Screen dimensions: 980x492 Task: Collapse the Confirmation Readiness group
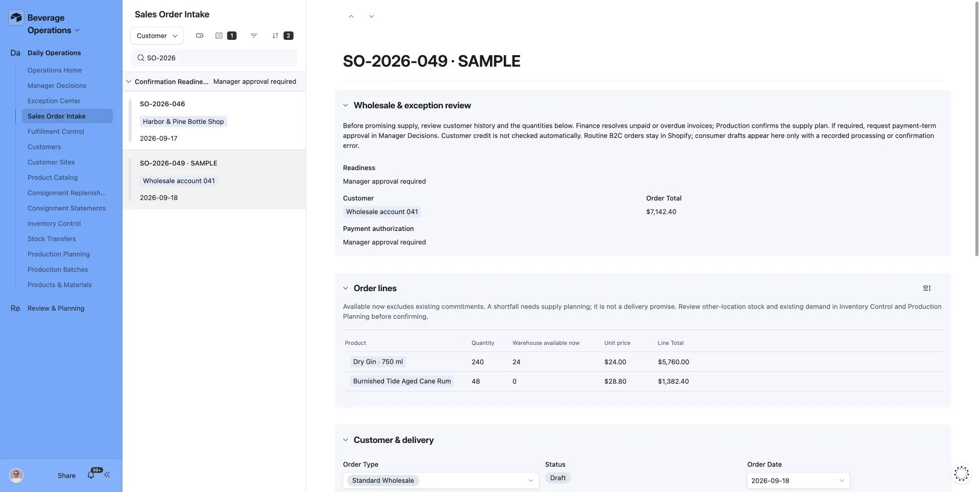(129, 82)
